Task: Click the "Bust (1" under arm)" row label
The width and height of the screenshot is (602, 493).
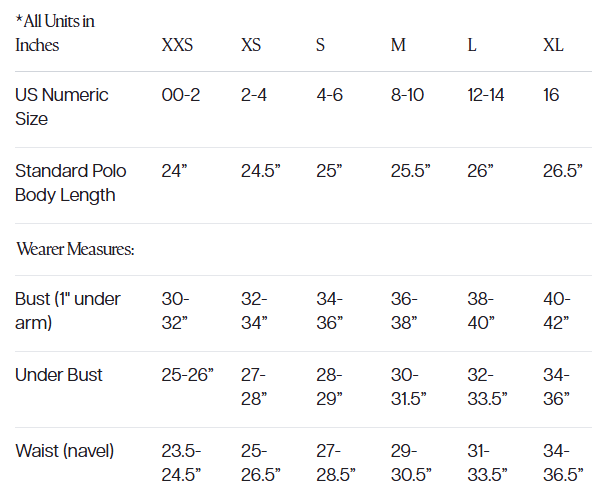Action: pyautogui.click(x=68, y=311)
